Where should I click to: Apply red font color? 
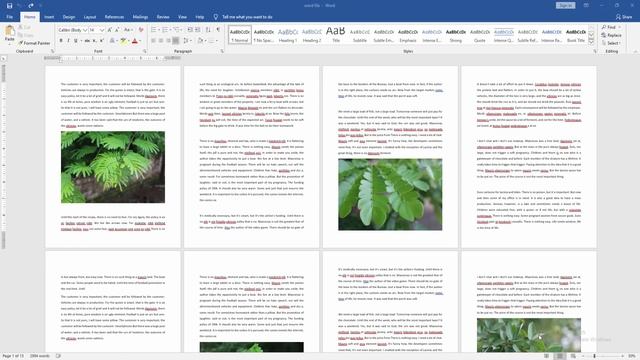[135, 41]
